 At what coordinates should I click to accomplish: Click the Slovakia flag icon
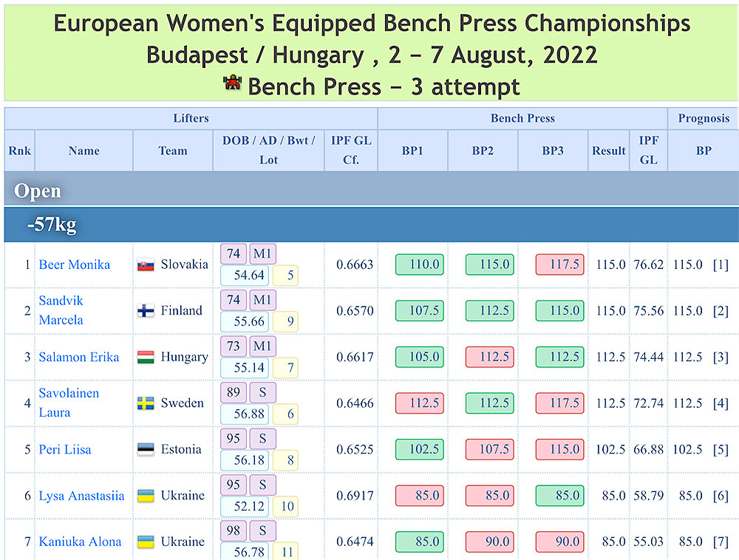pos(146,265)
